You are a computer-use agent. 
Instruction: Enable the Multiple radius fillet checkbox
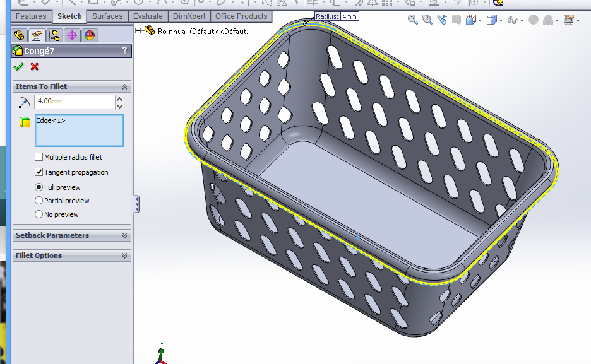click(x=39, y=157)
